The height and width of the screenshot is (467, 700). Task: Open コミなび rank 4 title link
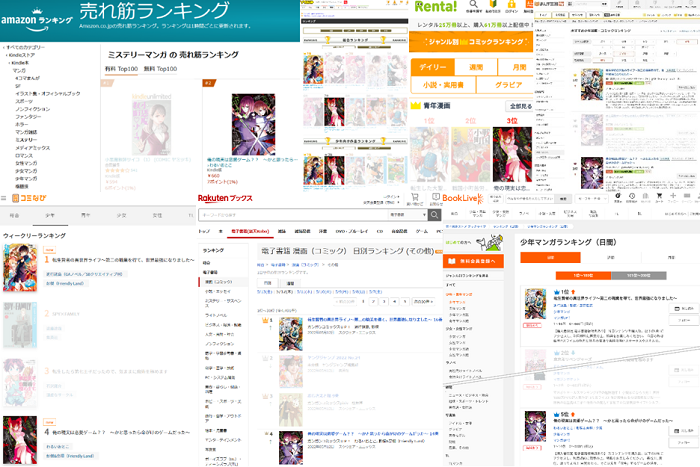click(x=121, y=432)
